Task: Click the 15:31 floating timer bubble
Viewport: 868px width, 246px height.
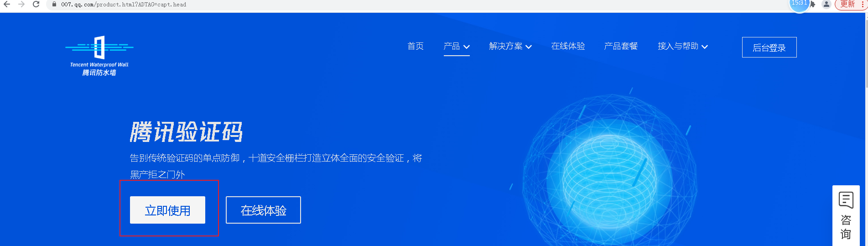Action: [799, 4]
